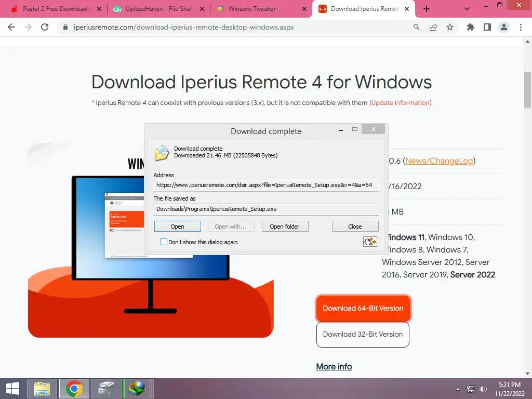The height and width of the screenshot is (399, 532).
Task: Click the drag-and-drop hand icon in dialog
Action: click(x=370, y=242)
